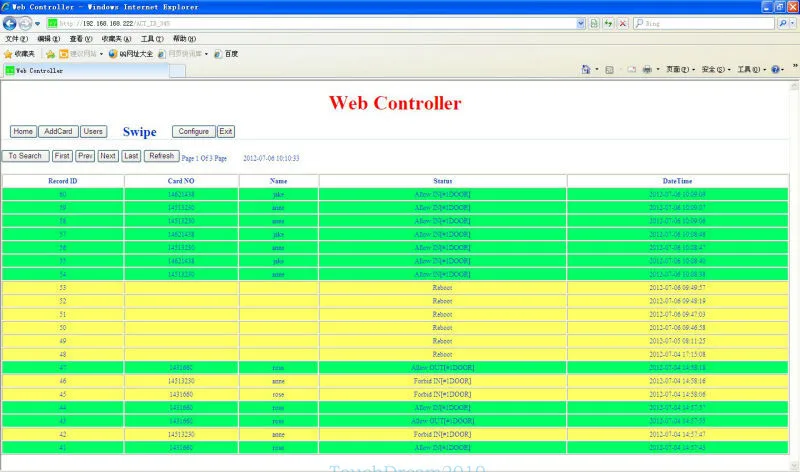Expand the address bar history dropdown arrow
Viewport: 800px width, 472px height.
[581, 23]
